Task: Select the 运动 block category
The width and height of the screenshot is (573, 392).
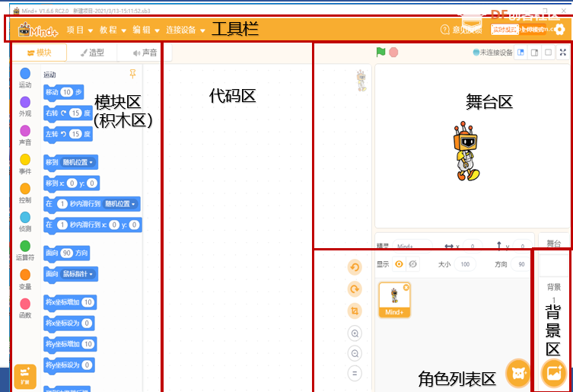Action: pos(25,78)
